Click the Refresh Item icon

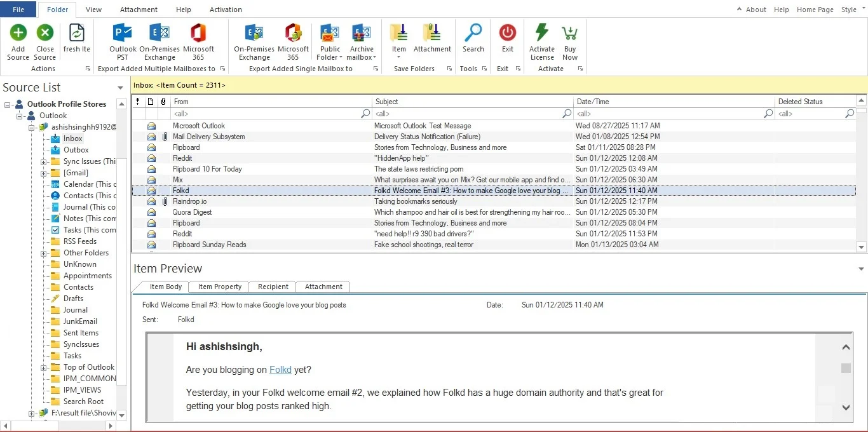pos(76,33)
